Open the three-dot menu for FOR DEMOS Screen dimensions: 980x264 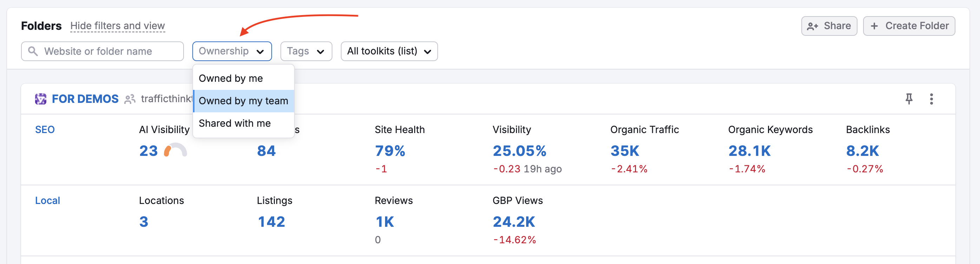click(x=931, y=99)
